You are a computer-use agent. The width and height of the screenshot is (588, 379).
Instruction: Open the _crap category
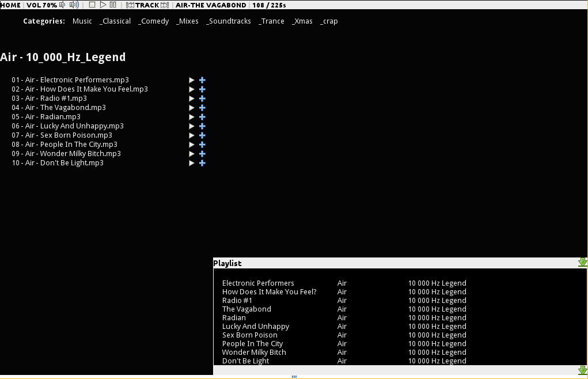[329, 21]
